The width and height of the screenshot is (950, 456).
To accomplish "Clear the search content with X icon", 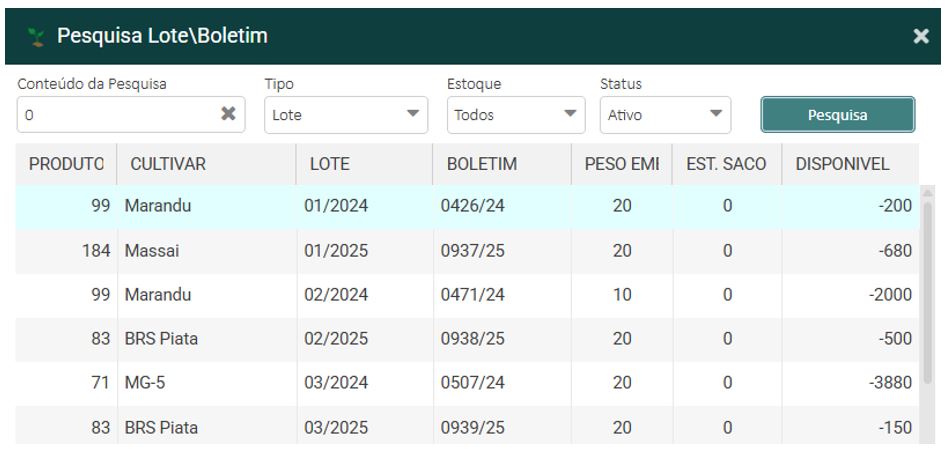I will pyautogui.click(x=229, y=115).
